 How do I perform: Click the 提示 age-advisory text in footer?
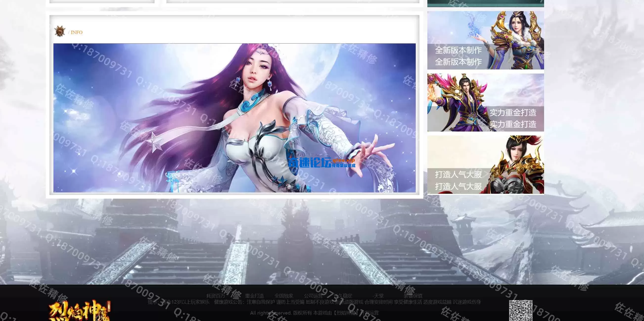[x=179, y=302]
